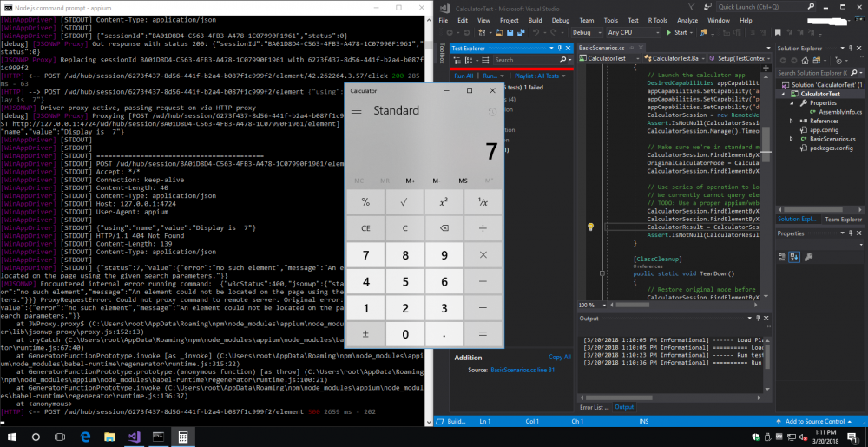Click the minus key in Calculator
This screenshot has width=868, height=447.
[x=483, y=281]
